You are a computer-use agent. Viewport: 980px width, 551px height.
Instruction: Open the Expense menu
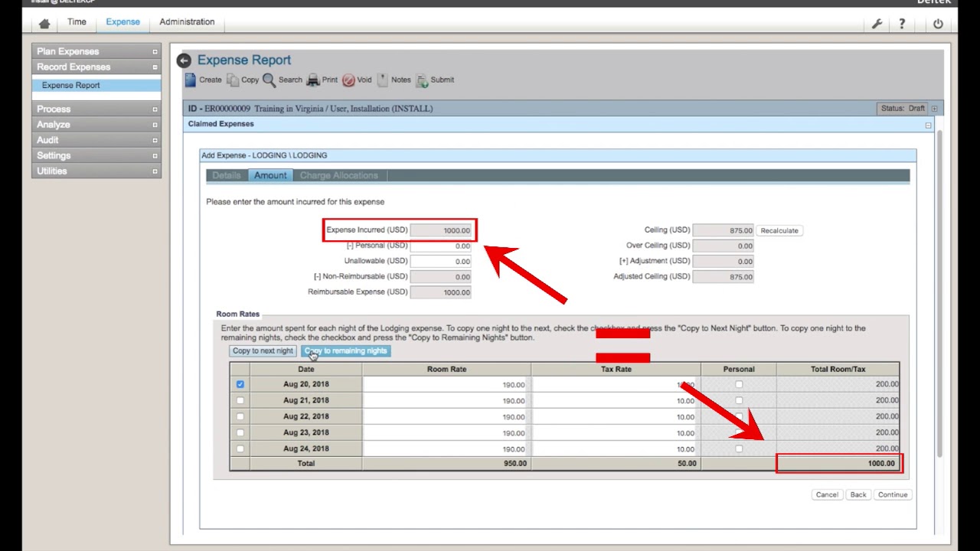(123, 22)
